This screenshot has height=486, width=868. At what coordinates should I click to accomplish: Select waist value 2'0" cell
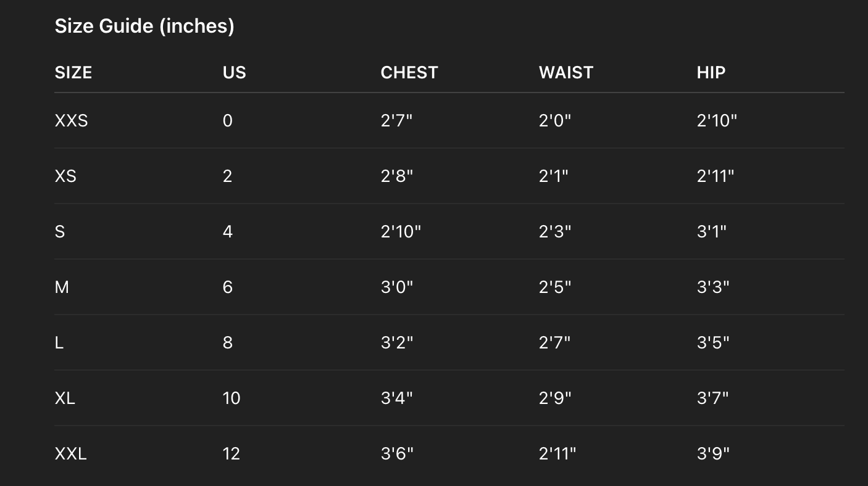pyautogui.click(x=555, y=120)
